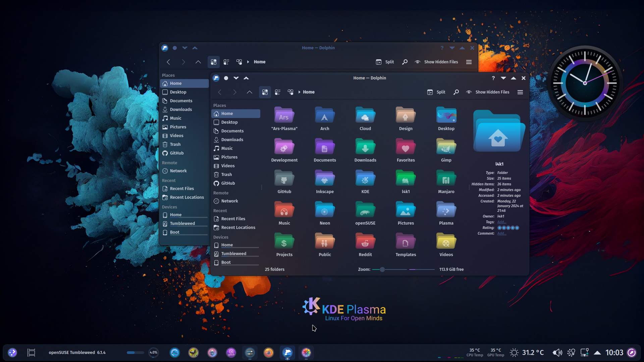Toggle keep-below arrow in front Dolphin titlebar
Image resolution: width=644 pixels, height=362 pixels.
tap(236, 78)
